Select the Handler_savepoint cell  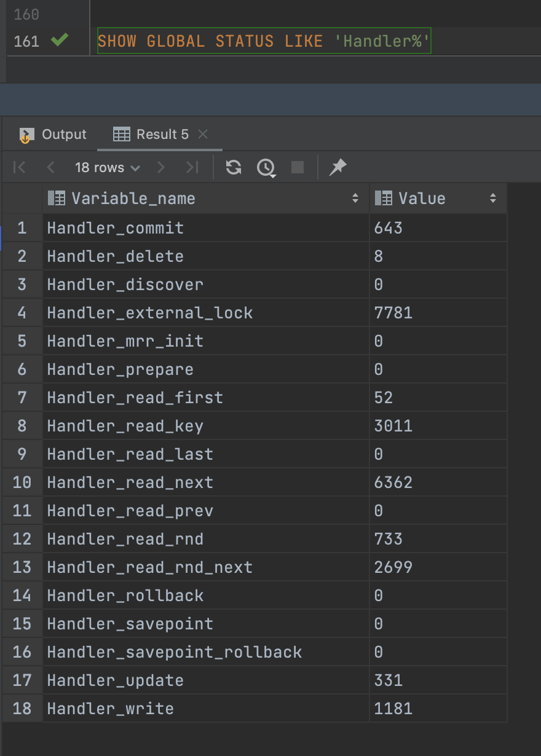pyautogui.click(x=206, y=624)
